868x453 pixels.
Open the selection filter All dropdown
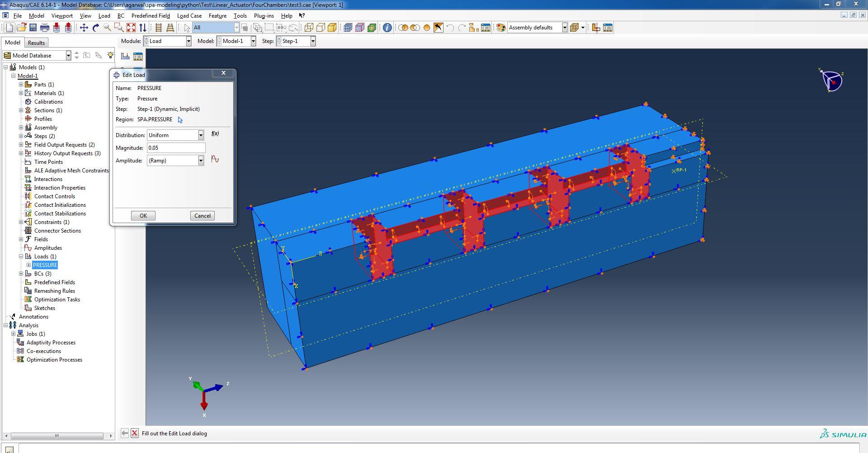236,28
